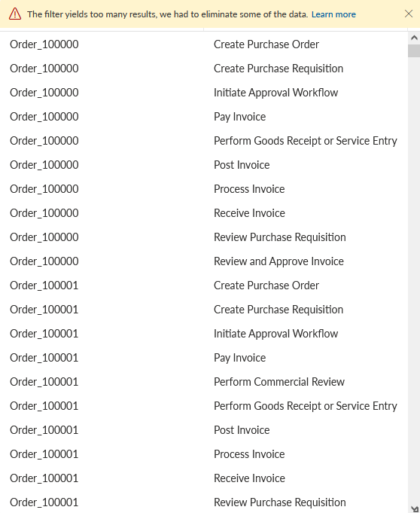Click Order_100000 Review and Approve Invoice
Viewport: 420px width, 513px height.
(x=278, y=261)
